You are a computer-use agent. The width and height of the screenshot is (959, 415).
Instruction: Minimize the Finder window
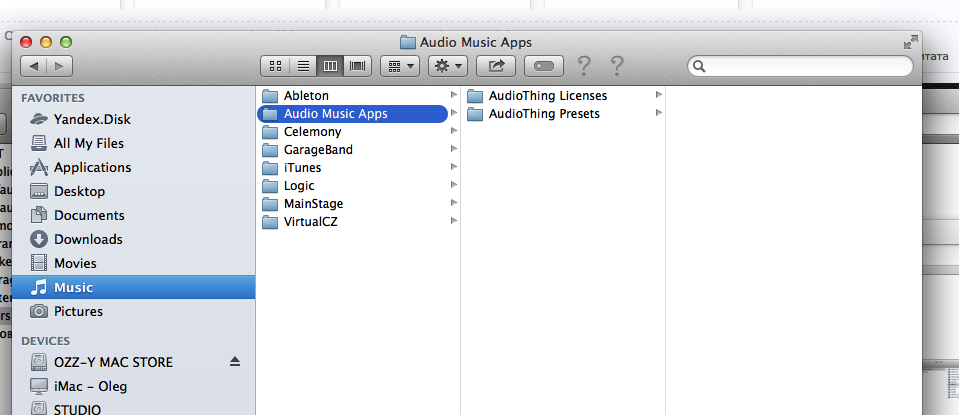(46, 42)
